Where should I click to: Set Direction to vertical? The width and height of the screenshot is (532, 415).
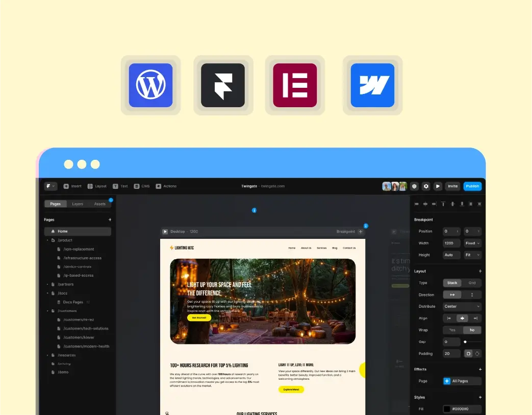coord(472,295)
